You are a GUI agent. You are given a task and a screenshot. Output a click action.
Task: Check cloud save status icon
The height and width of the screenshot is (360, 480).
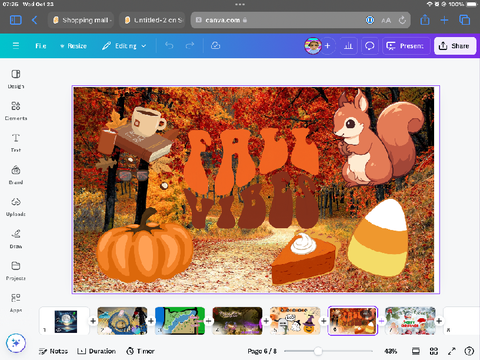tap(216, 46)
